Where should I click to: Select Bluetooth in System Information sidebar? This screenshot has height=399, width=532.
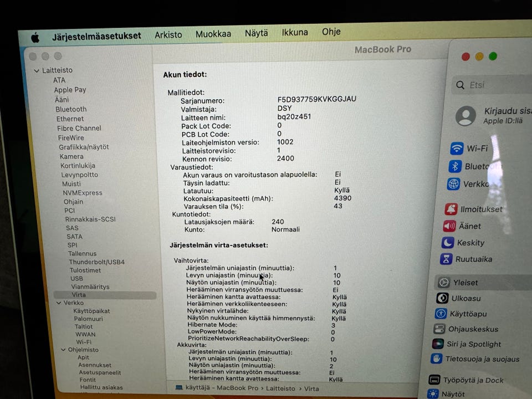click(71, 109)
